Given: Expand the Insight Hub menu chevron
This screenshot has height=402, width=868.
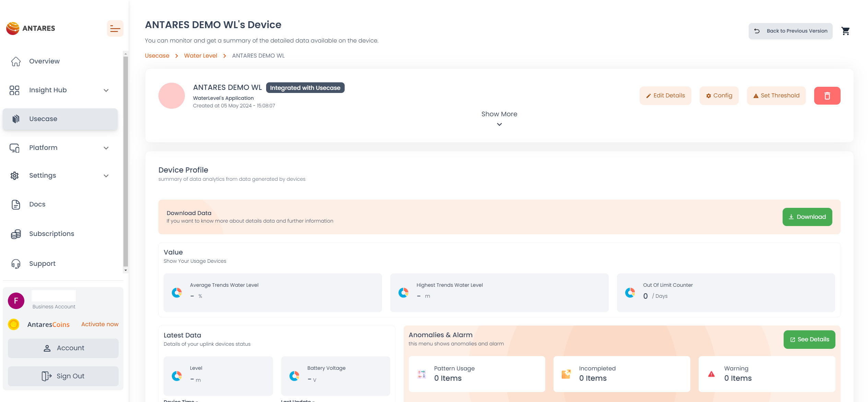Looking at the screenshot, I should [x=106, y=90].
